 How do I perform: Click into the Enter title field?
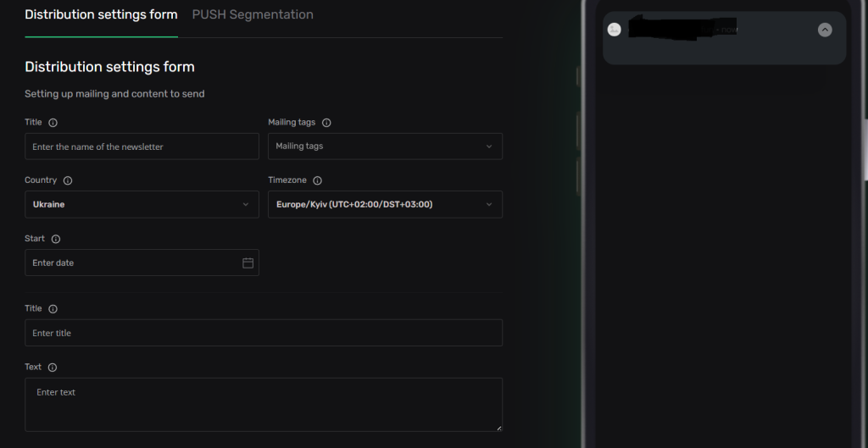click(263, 333)
